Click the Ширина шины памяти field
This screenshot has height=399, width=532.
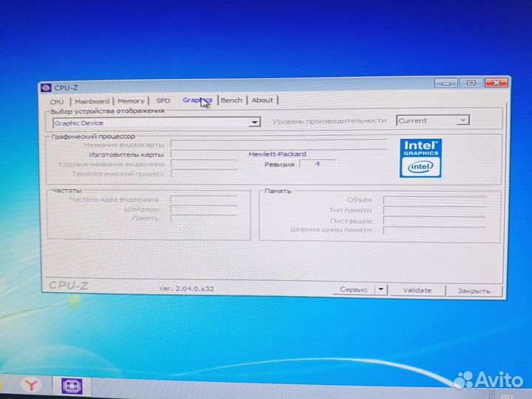coord(434,230)
